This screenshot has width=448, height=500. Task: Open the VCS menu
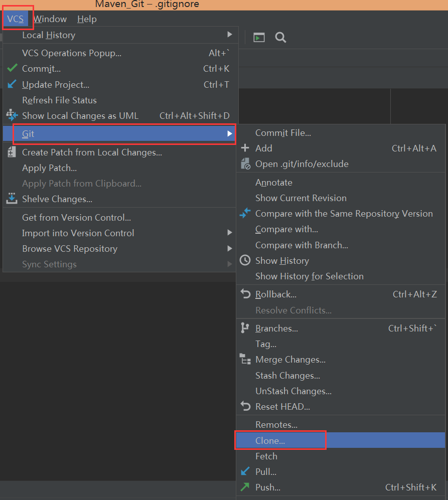(16, 19)
